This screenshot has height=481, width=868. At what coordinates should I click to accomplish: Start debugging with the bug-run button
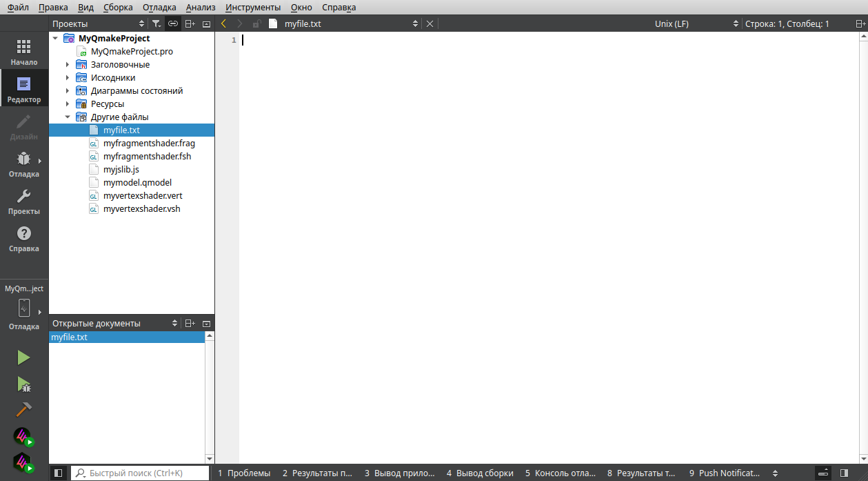pyautogui.click(x=24, y=384)
